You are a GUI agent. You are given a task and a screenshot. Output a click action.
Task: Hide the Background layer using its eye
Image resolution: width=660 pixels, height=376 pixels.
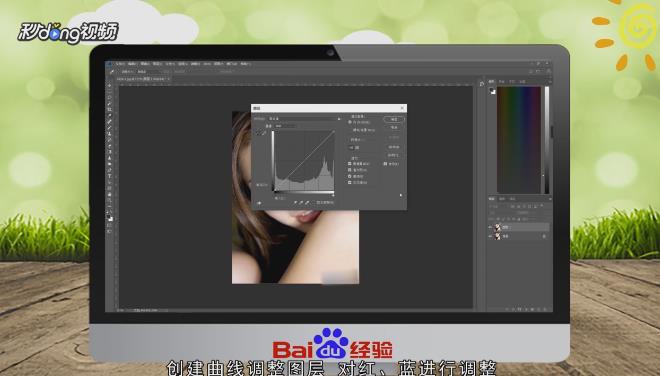tap(490, 236)
